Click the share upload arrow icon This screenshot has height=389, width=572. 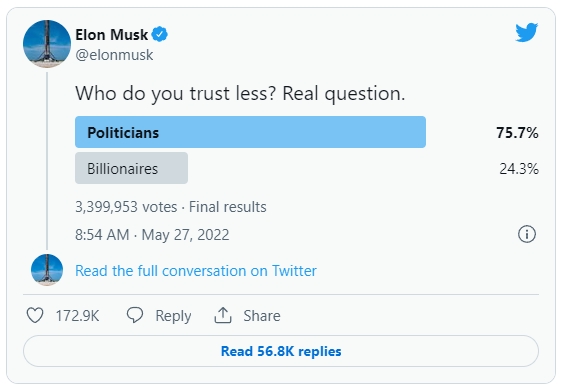(223, 315)
